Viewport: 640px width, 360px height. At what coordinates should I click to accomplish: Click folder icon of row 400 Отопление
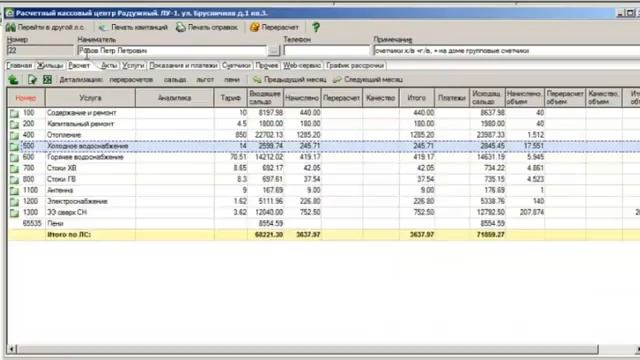(x=14, y=135)
